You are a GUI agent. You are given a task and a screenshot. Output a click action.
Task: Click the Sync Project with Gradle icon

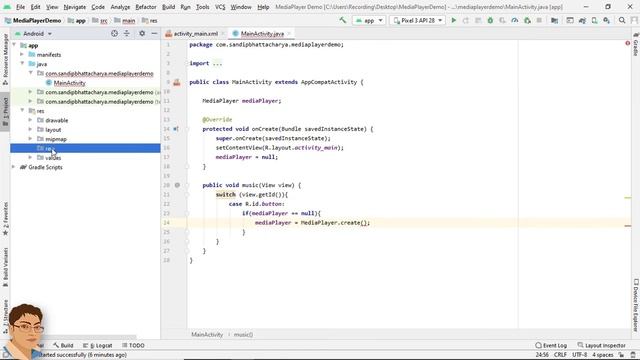582,20
